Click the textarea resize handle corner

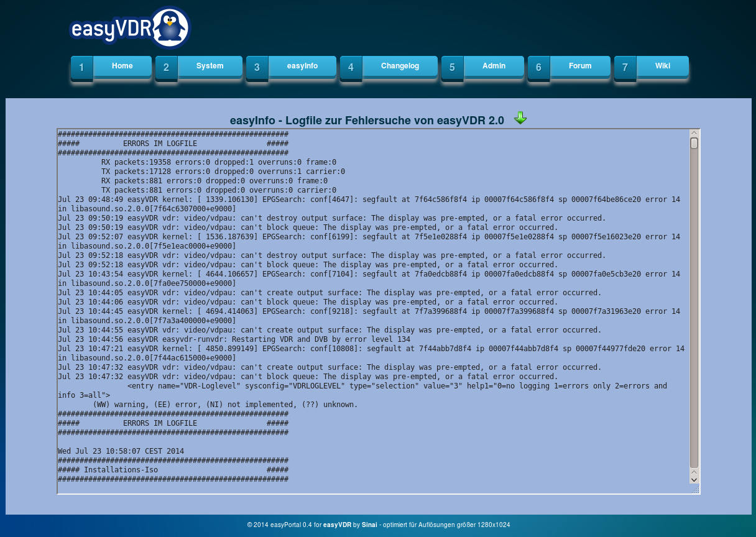(695, 490)
